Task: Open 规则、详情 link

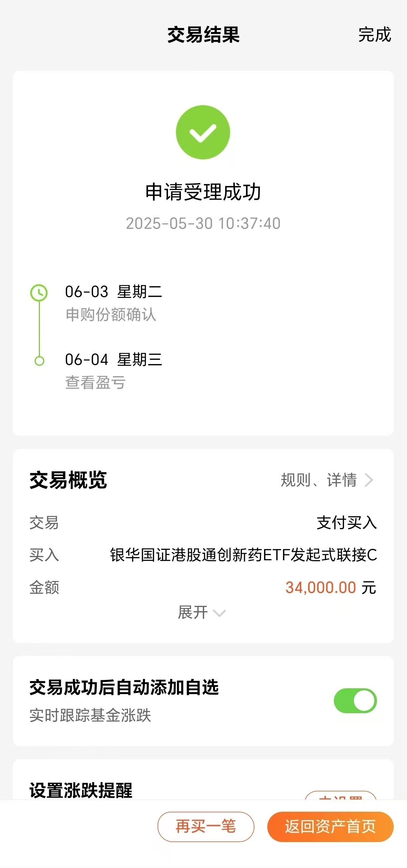Action: (x=327, y=480)
